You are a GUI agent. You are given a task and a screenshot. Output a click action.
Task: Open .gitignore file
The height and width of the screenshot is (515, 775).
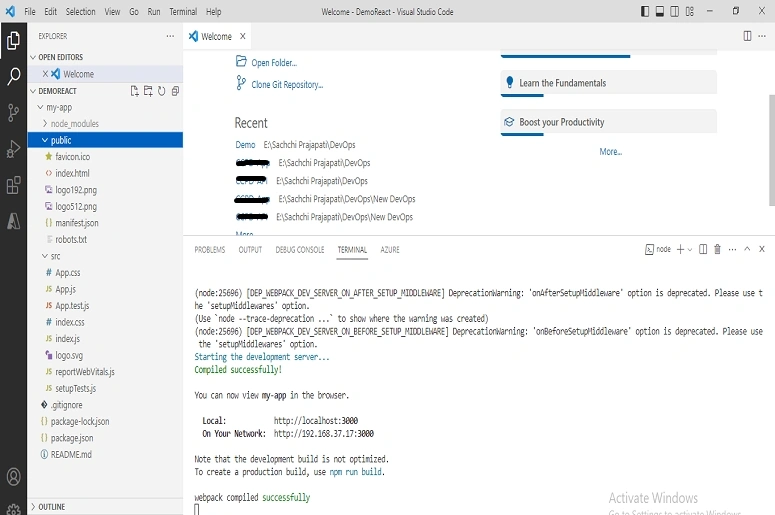(66, 405)
